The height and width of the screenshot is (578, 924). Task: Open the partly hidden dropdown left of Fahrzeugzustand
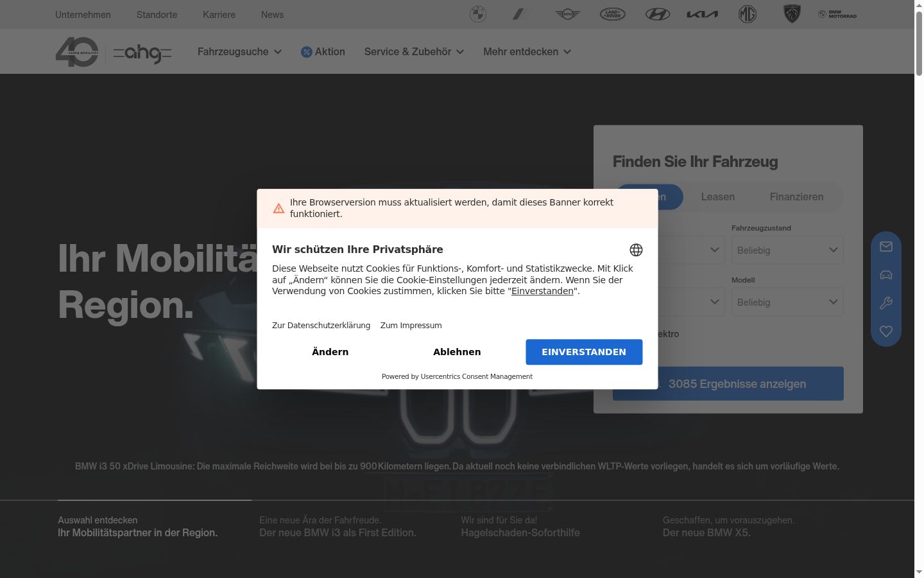(691, 250)
